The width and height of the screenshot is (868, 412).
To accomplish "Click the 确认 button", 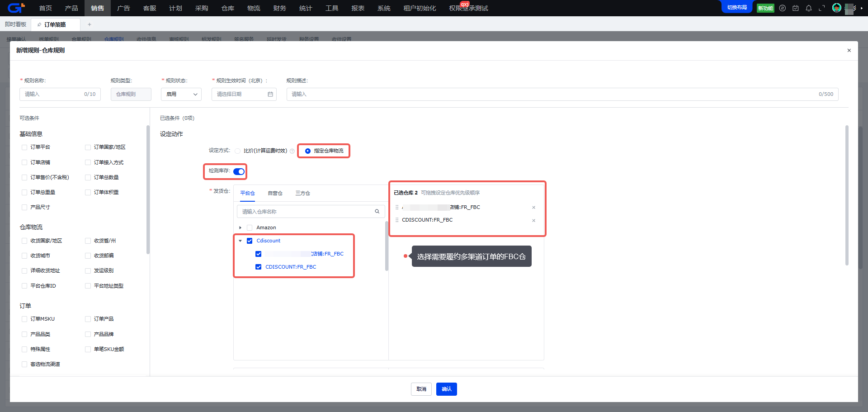I will click(447, 389).
